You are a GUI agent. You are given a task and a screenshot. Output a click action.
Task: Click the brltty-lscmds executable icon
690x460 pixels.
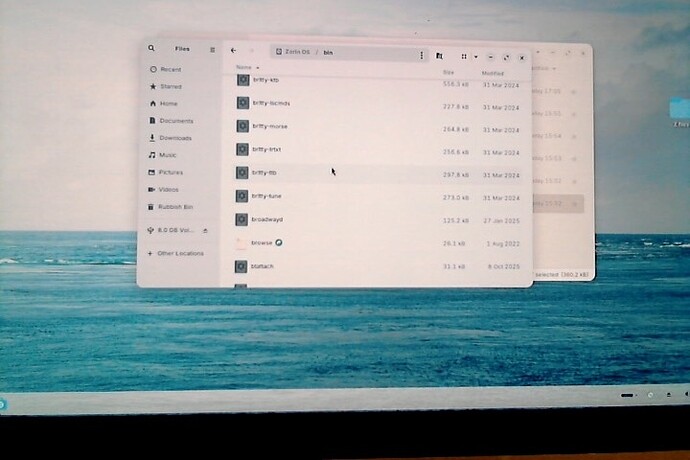pos(243,103)
